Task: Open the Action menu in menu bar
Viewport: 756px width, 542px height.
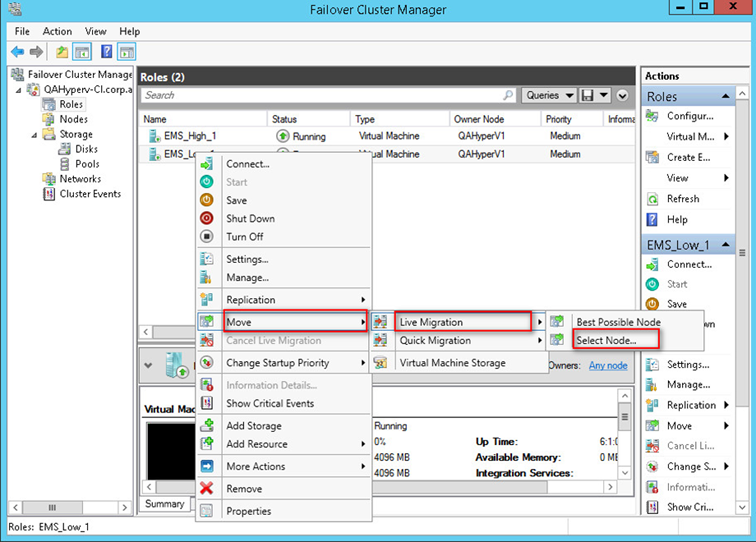Action: point(57,31)
